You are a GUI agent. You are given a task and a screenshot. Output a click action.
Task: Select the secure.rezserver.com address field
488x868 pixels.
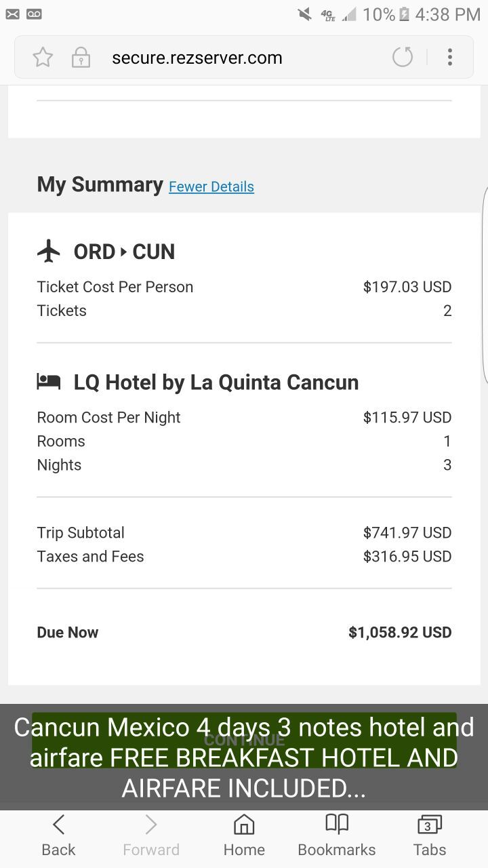pos(197,58)
